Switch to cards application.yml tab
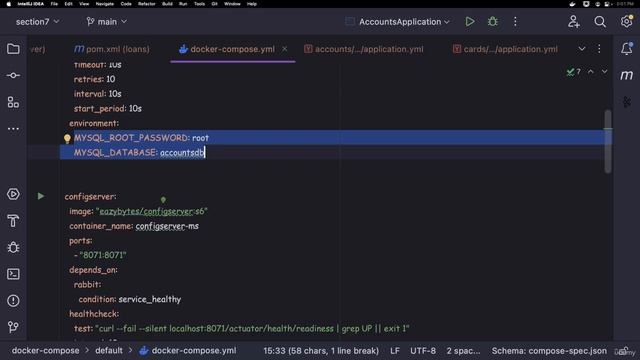The height and width of the screenshot is (360, 640). click(x=505, y=49)
